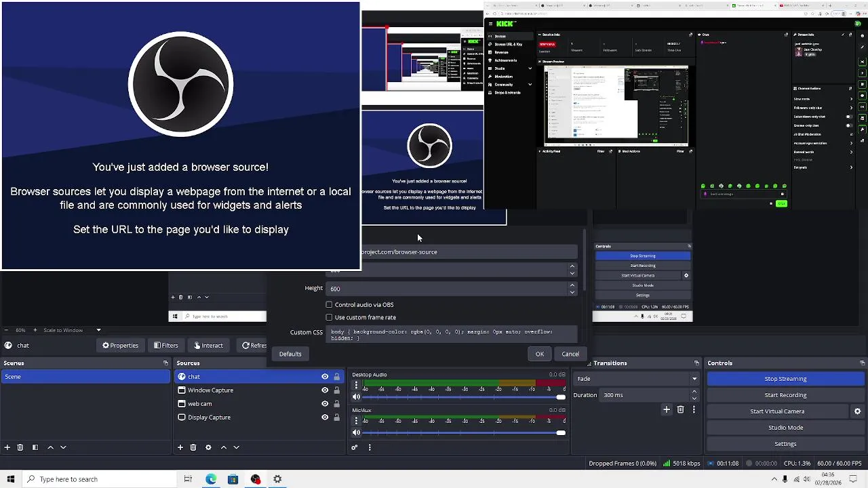Click Interact for the chat source
Viewport: 868px width, 488px height.
[208, 346]
